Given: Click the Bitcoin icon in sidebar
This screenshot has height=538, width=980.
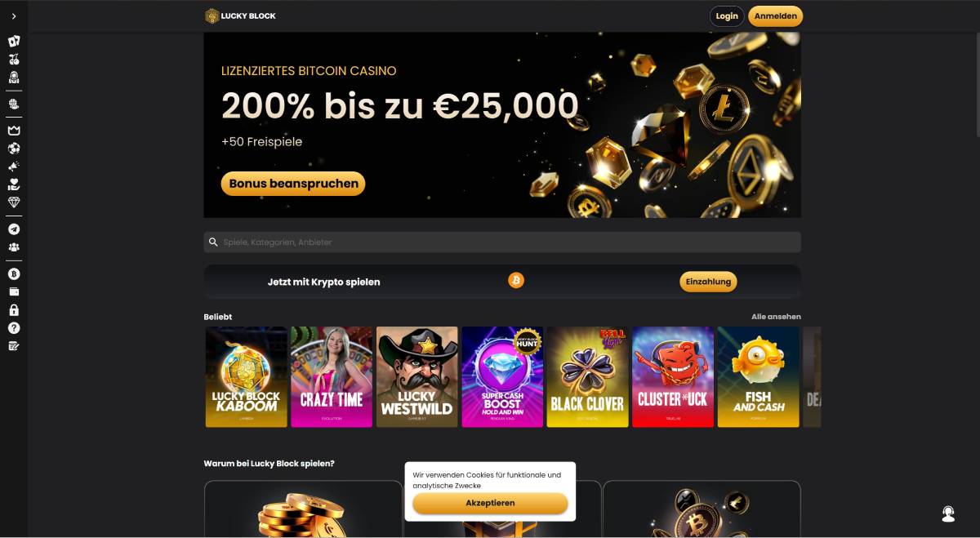Looking at the screenshot, I should click(14, 274).
